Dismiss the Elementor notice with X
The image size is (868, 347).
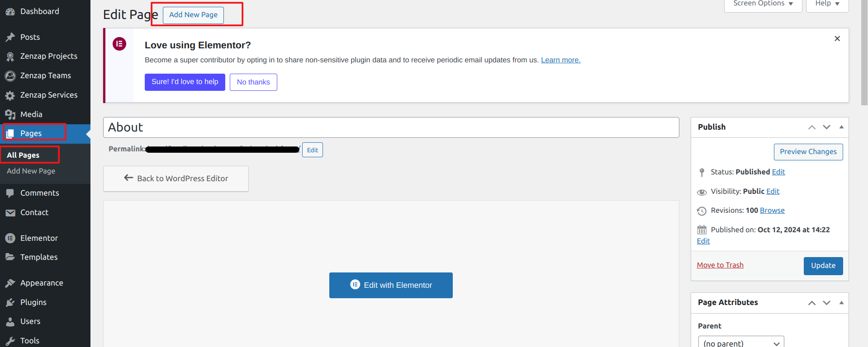tap(837, 39)
